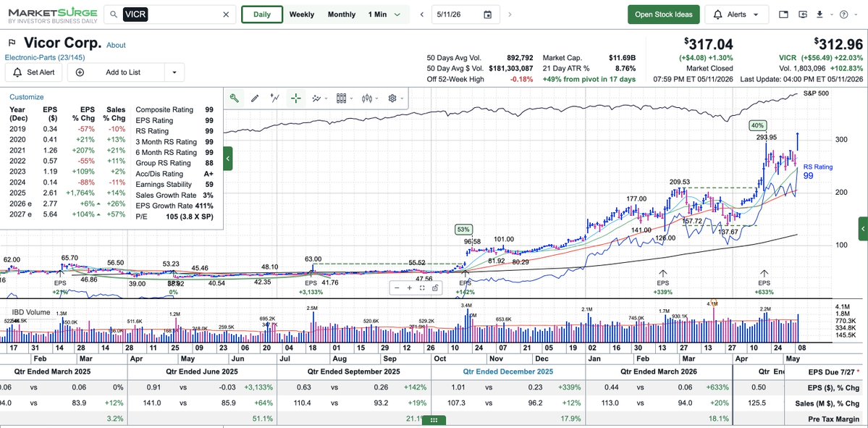Open the About link for Vicor
This screenshot has height=428, width=868.
(117, 46)
